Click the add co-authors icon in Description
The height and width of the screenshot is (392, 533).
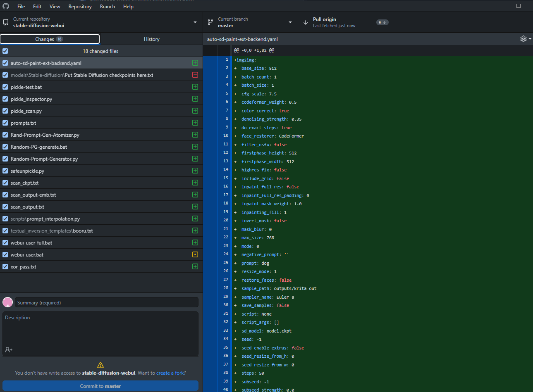[x=9, y=349]
